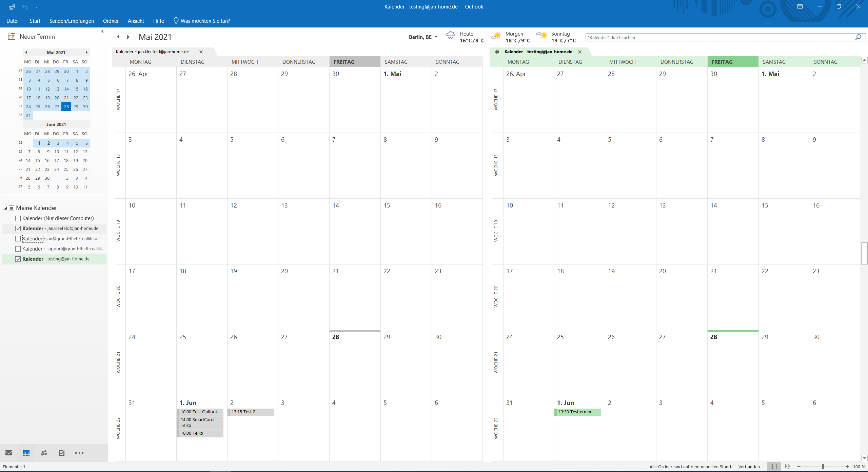Enable Kalender (Nur dieser Computer) checkbox
This screenshot has width=868, height=472.
pos(18,218)
